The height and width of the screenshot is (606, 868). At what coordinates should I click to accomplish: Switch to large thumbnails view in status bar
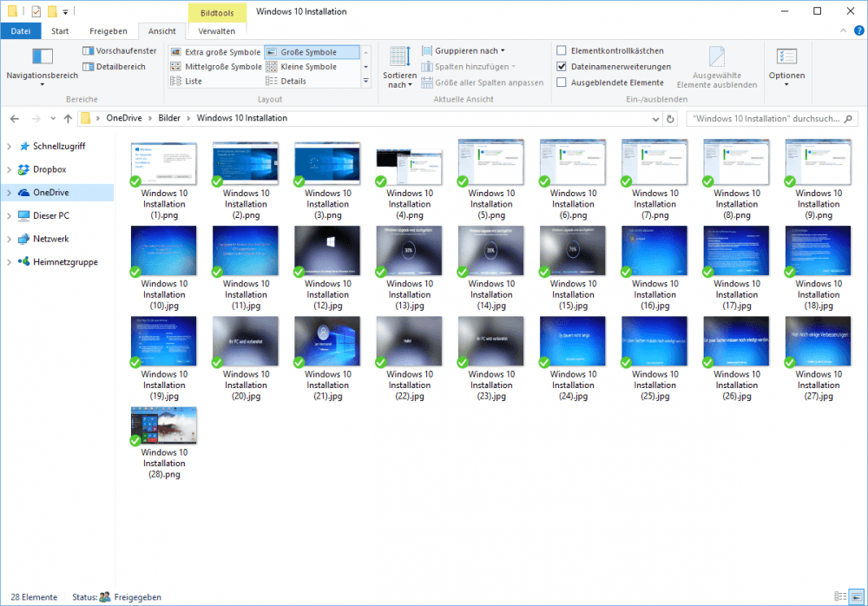[857, 596]
